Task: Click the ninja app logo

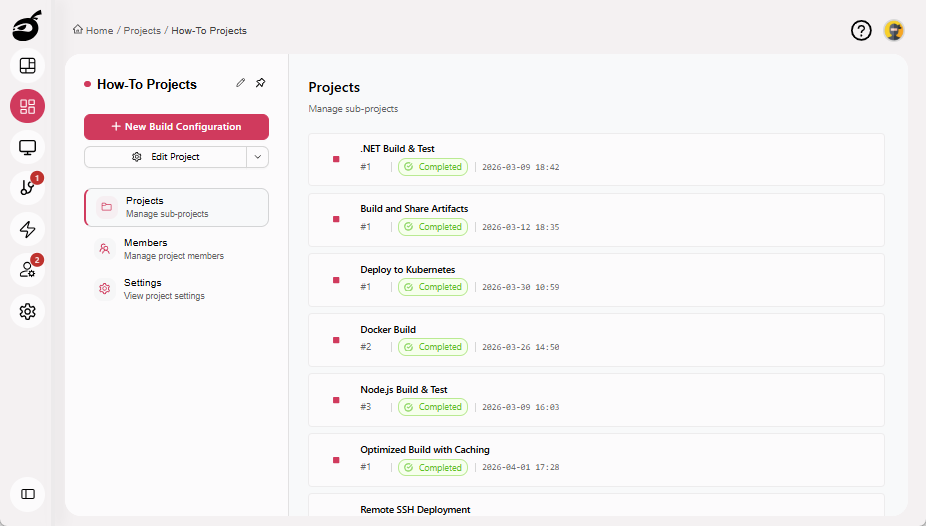Action: point(27,26)
